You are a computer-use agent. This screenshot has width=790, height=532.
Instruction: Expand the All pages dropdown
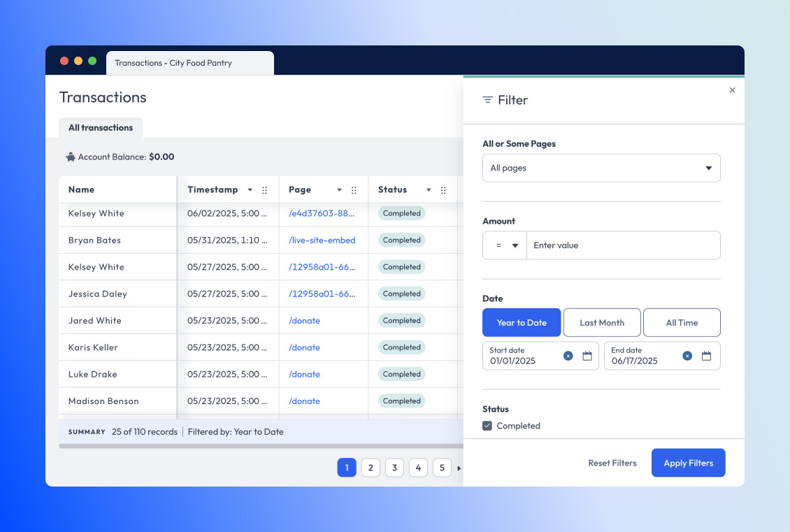coord(601,168)
